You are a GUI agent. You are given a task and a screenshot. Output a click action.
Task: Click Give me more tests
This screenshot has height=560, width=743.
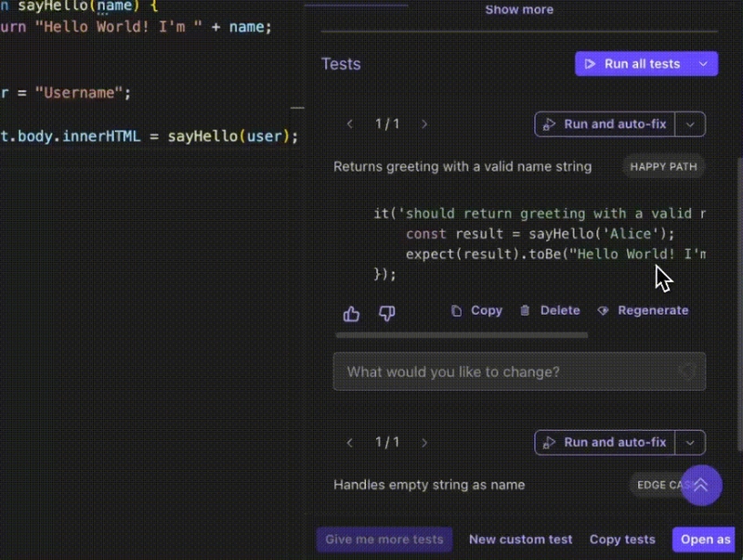[x=385, y=540]
